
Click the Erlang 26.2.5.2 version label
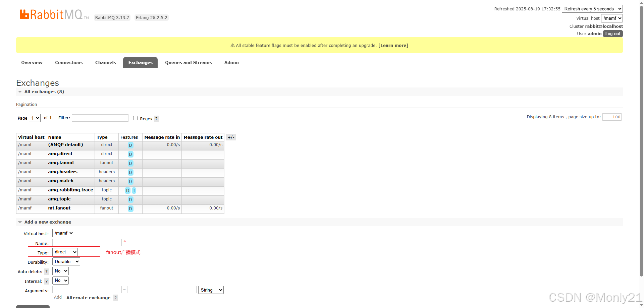click(152, 18)
